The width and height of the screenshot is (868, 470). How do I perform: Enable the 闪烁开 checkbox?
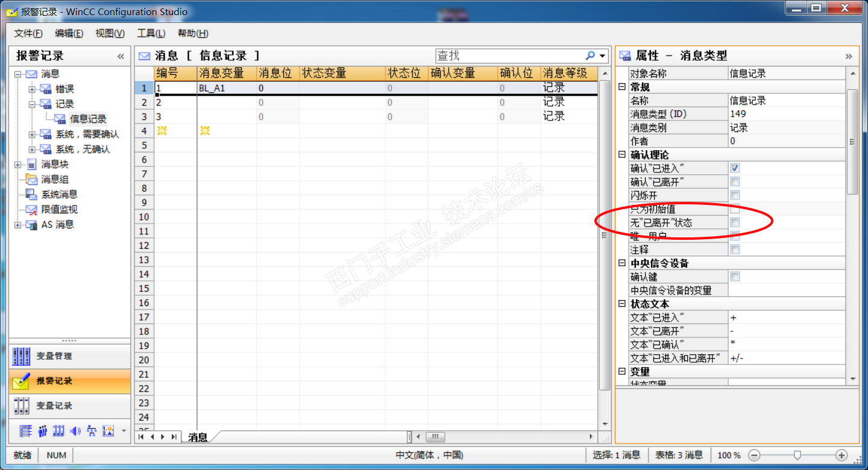pyautogui.click(x=735, y=195)
